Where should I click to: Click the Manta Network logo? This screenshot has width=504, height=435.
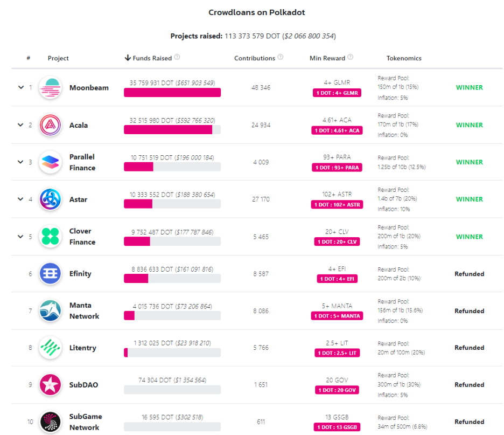point(50,311)
